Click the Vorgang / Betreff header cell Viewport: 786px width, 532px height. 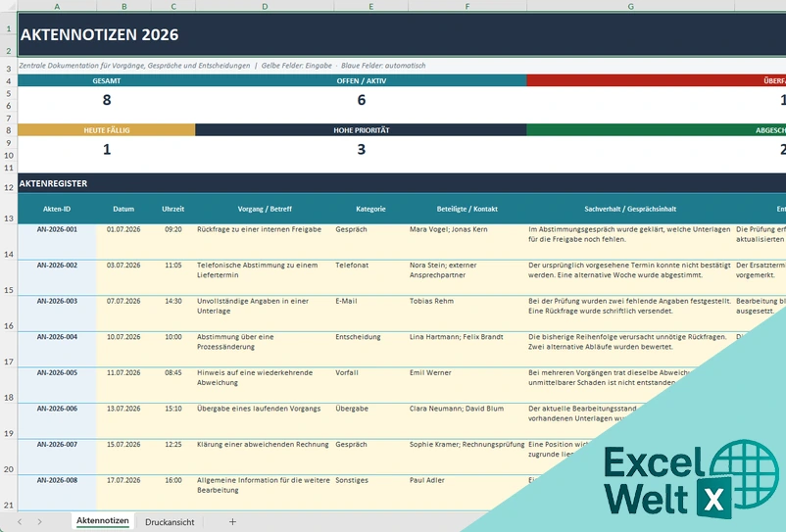tap(265, 209)
